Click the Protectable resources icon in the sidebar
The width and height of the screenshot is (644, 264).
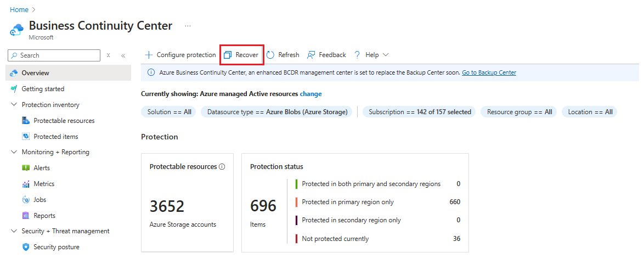tap(26, 121)
